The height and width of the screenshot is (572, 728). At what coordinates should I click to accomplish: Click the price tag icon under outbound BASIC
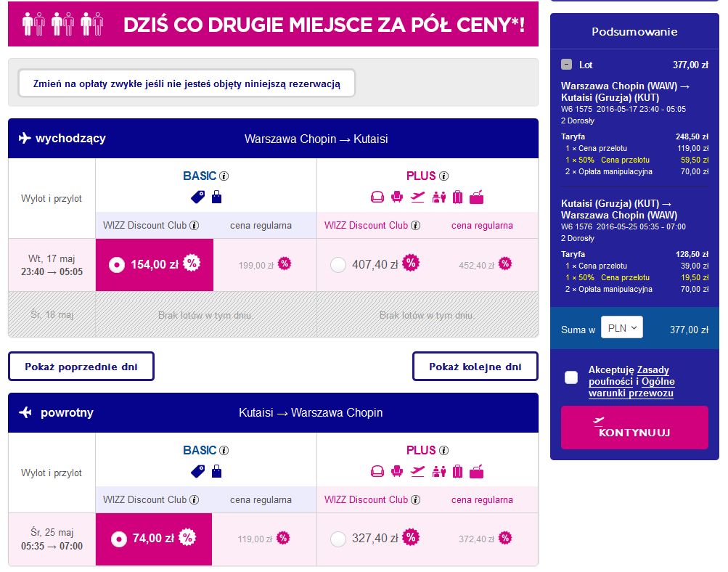pyautogui.click(x=197, y=197)
